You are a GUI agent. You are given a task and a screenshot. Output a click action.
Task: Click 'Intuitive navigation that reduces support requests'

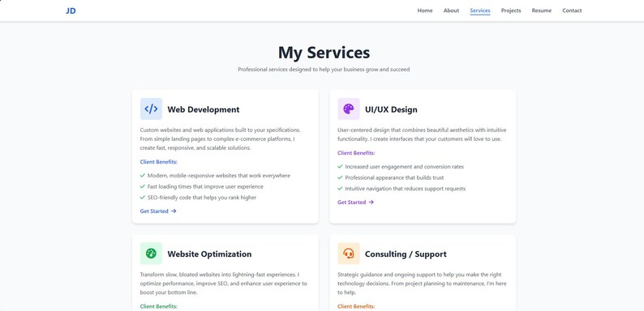405,190
